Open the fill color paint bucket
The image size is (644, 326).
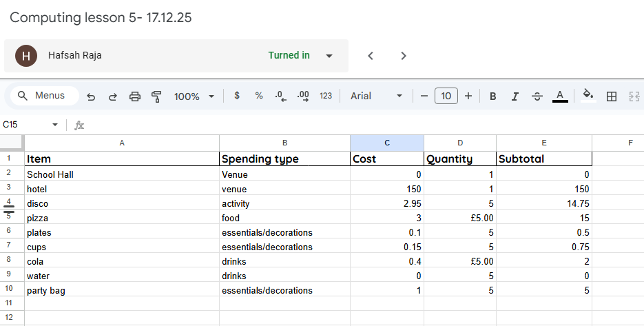click(x=588, y=95)
